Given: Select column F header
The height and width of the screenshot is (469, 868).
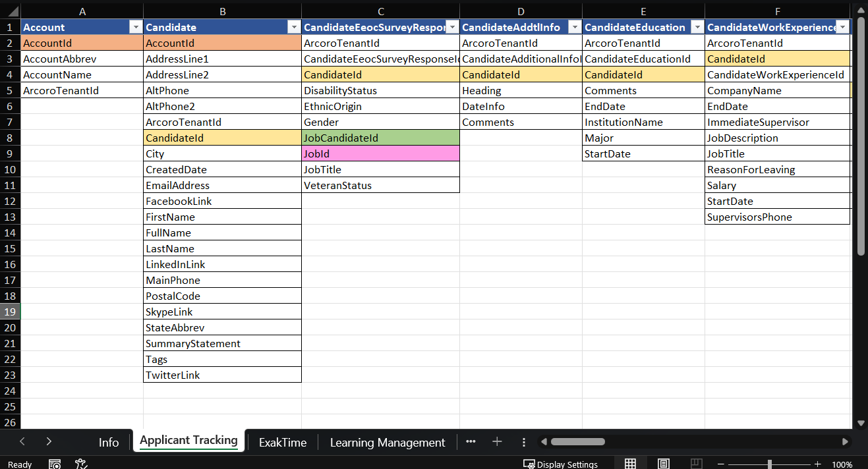Looking at the screenshot, I should [x=778, y=11].
